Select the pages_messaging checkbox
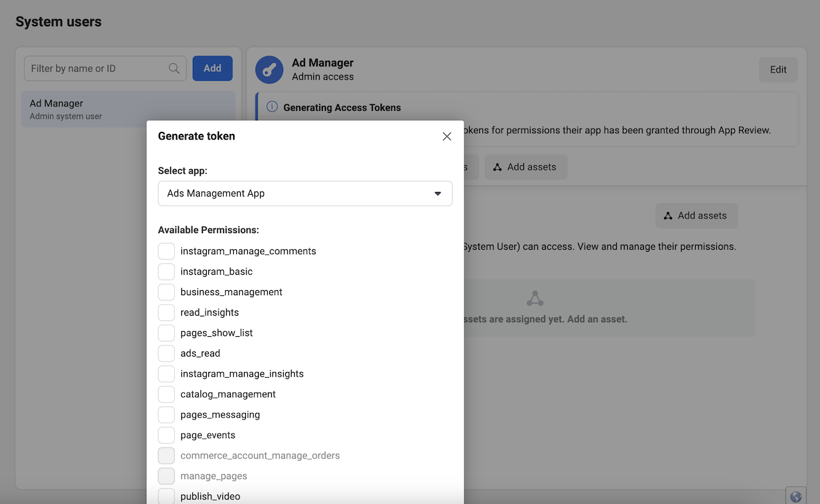 [167, 415]
